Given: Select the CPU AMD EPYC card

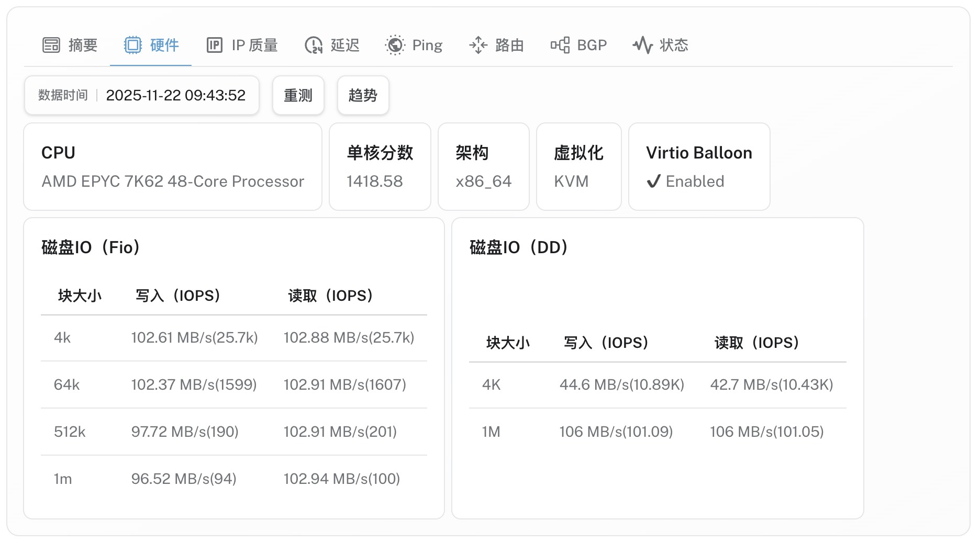Looking at the screenshot, I should 172,167.
